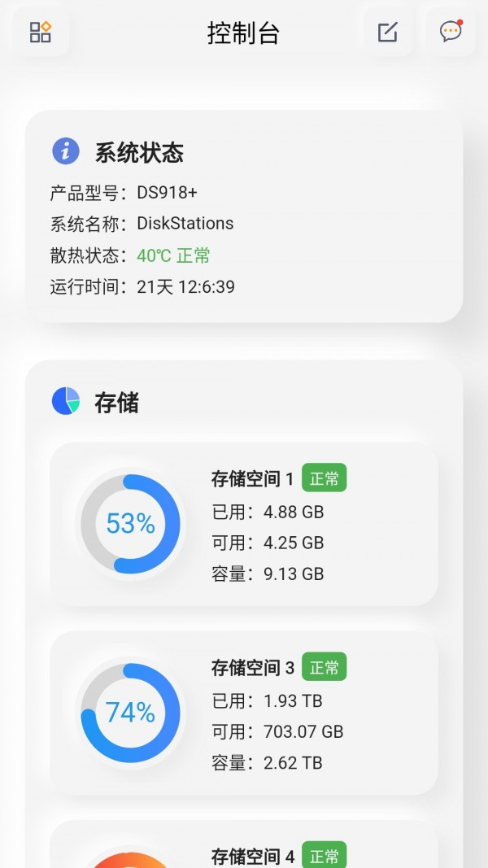
Task: Click the 控制台 title
Action: tap(244, 33)
